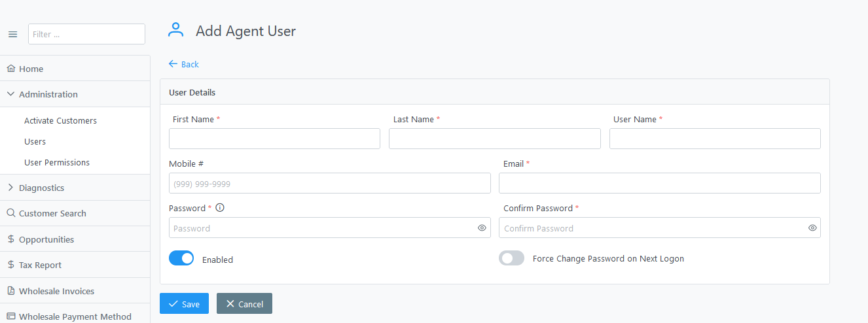Select User Permissions in the sidebar
The width and height of the screenshot is (868, 323).
coord(57,162)
